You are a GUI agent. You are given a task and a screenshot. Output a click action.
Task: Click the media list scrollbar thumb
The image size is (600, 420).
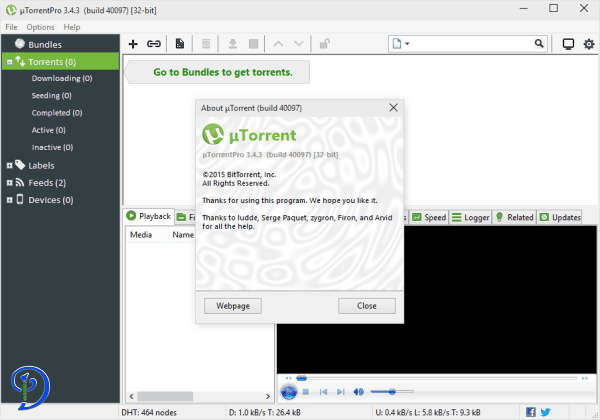165,396
